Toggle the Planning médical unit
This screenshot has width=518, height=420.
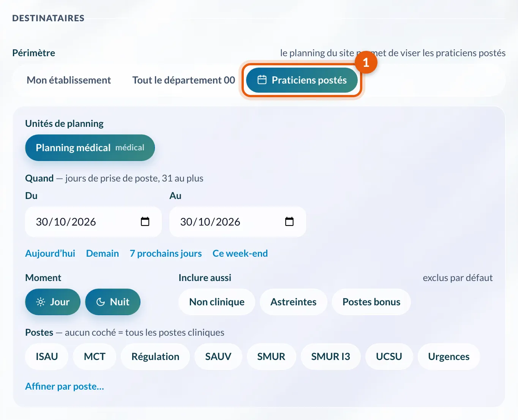[90, 148]
